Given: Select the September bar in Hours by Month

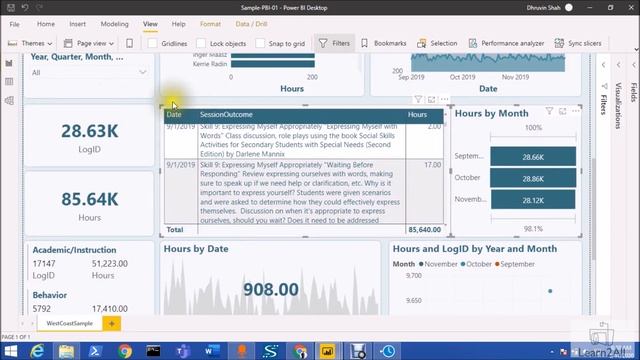Looking at the screenshot, I should click(533, 157).
